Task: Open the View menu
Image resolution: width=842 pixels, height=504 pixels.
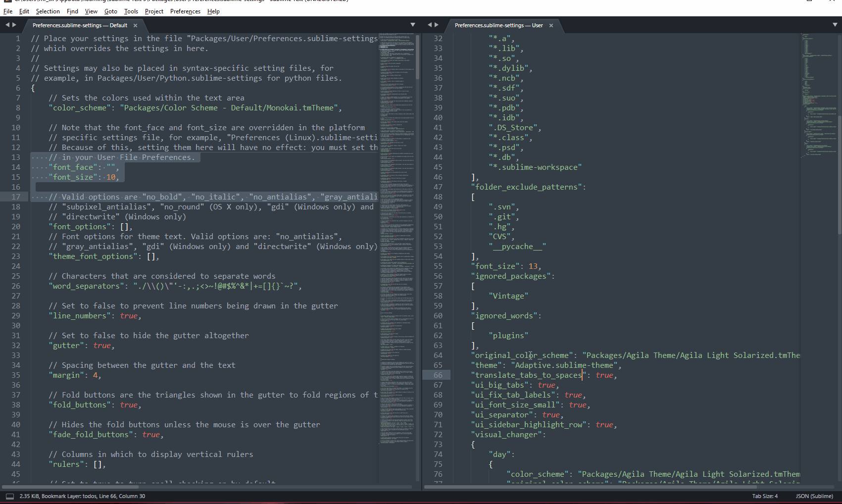Action: (x=91, y=11)
